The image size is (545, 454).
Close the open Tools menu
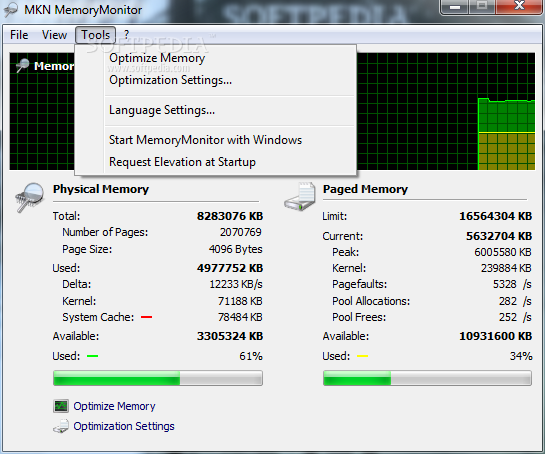click(96, 35)
